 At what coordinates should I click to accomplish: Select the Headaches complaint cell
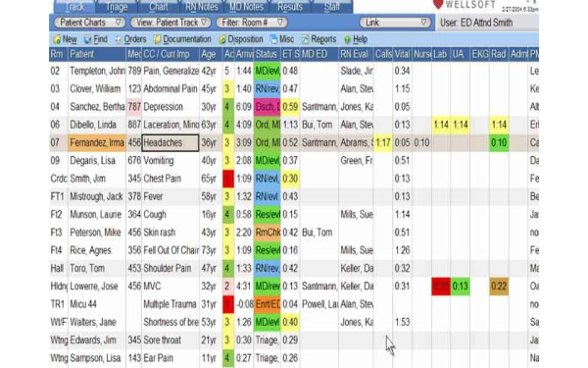(x=171, y=142)
